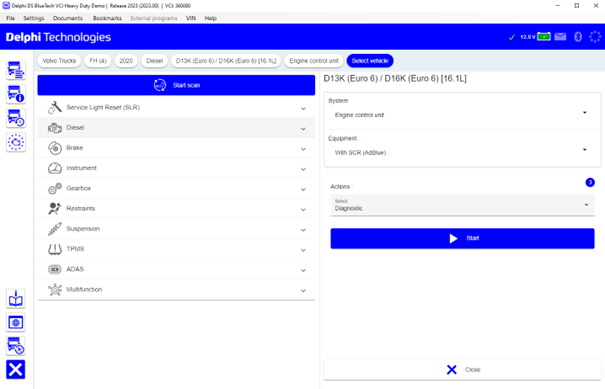605x389 pixels.
Task: Click the blue info badge numbered 3
Action: 590,182
